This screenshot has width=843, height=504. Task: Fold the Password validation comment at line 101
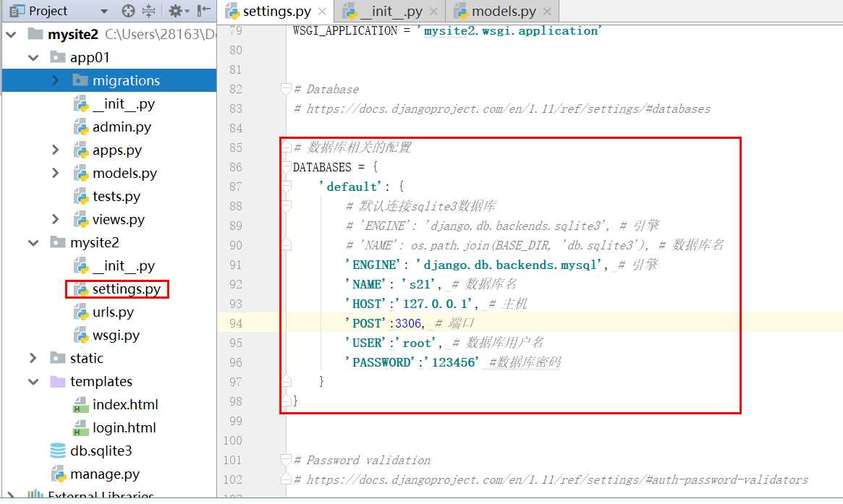[x=287, y=460]
